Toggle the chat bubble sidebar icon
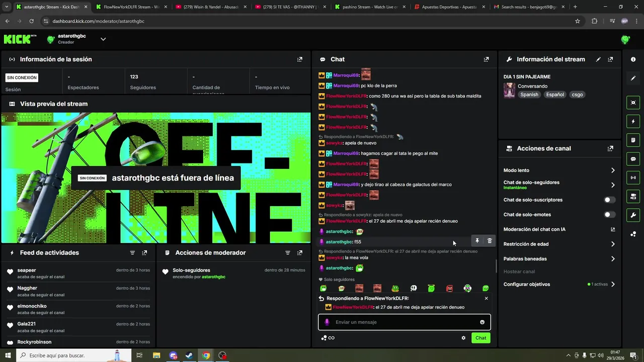This screenshot has height=362, width=644. coord(633,159)
